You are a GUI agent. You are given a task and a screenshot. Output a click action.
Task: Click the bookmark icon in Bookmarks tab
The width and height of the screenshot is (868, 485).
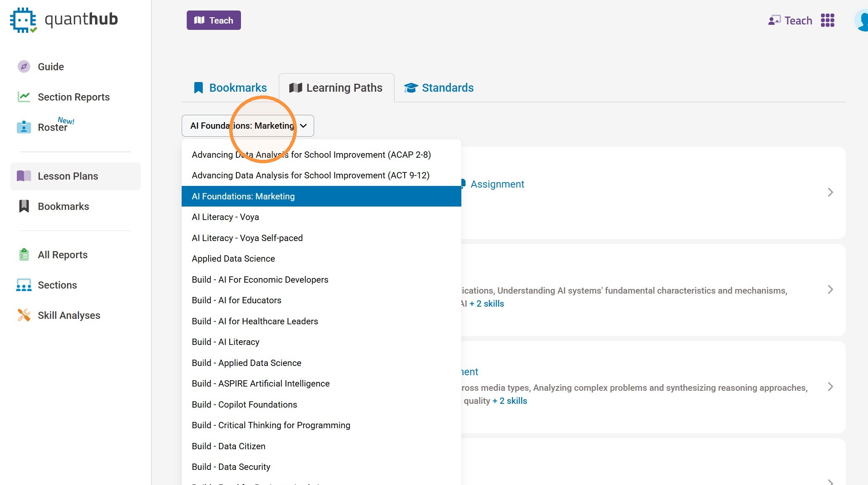pyautogui.click(x=198, y=87)
